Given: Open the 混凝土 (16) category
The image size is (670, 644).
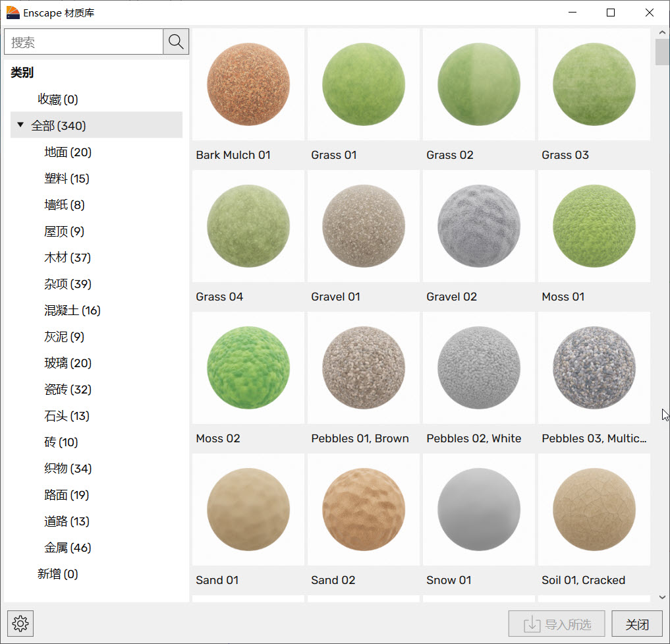Looking at the screenshot, I should point(72,310).
